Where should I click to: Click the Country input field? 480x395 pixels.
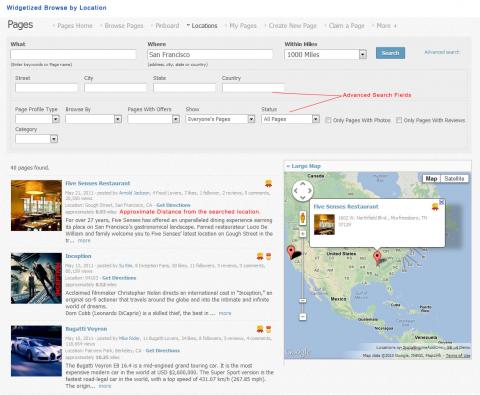[x=253, y=88]
